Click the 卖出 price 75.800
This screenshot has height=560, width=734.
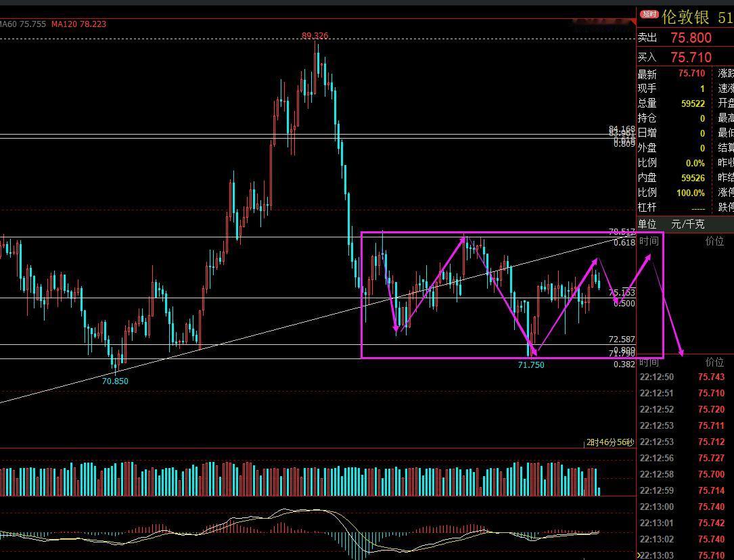tap(691, 38)
